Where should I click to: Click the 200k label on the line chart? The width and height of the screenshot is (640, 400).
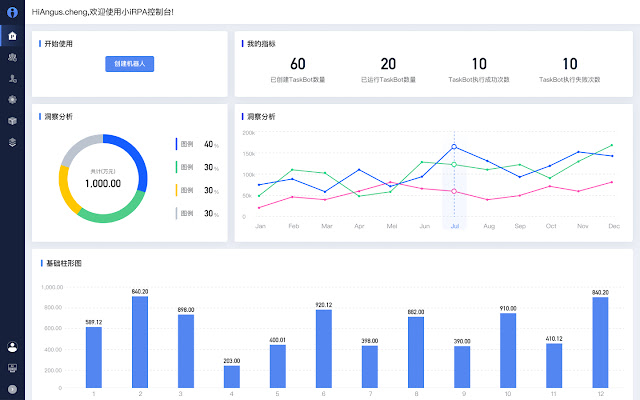point(249,133)
